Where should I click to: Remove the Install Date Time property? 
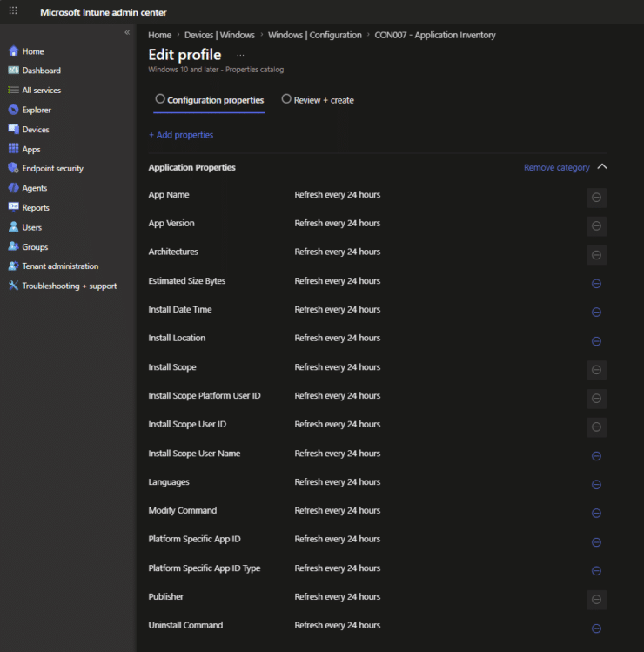coord(597,313)
